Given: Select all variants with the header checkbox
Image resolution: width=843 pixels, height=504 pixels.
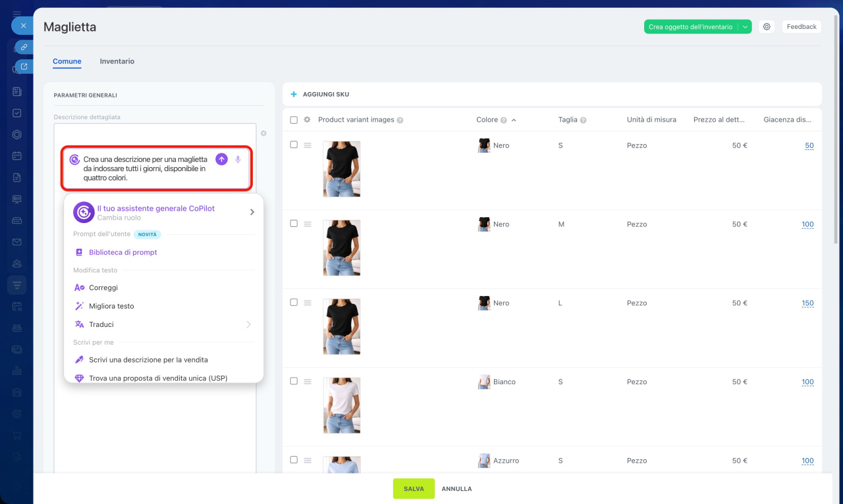Looking at the screenshot, I should [294, 120].
